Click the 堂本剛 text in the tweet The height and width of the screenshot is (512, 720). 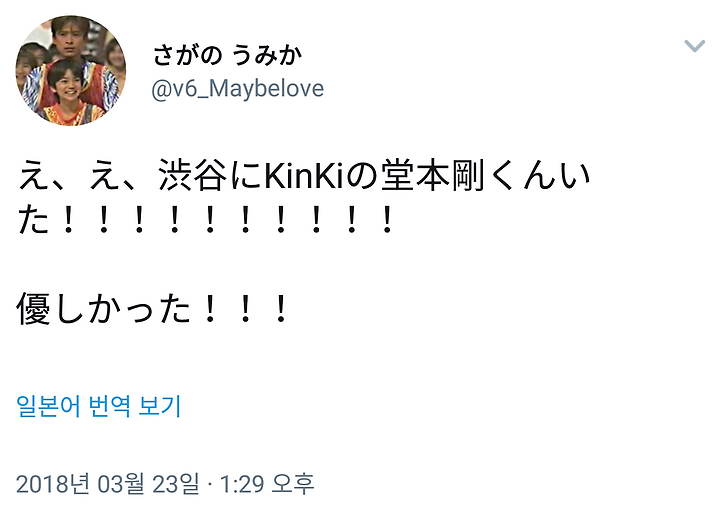pyautogui.click(x=433, y=175)
